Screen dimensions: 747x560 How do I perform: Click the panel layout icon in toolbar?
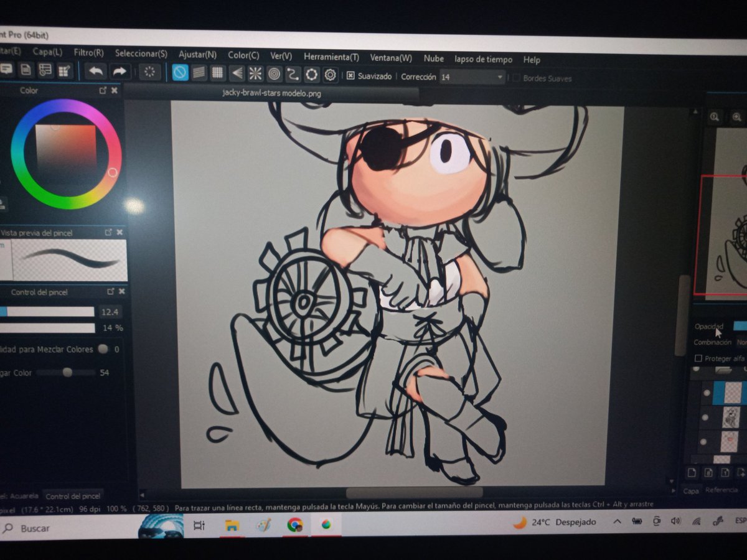65,71
